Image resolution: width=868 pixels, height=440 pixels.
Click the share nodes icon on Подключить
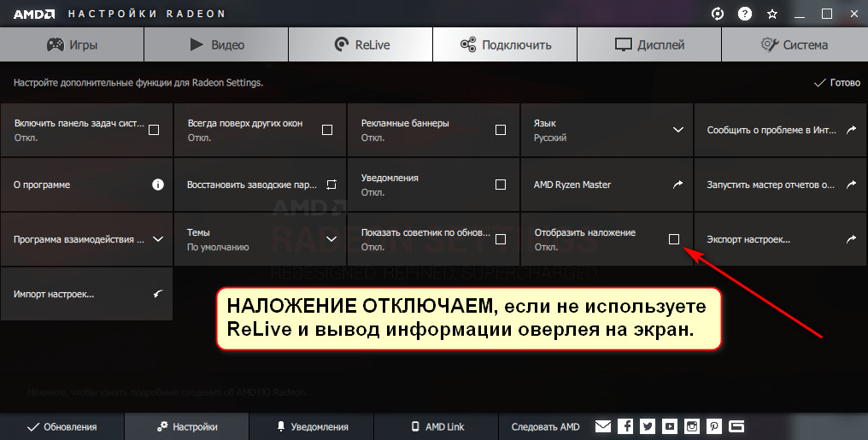(x=468, y=44)
